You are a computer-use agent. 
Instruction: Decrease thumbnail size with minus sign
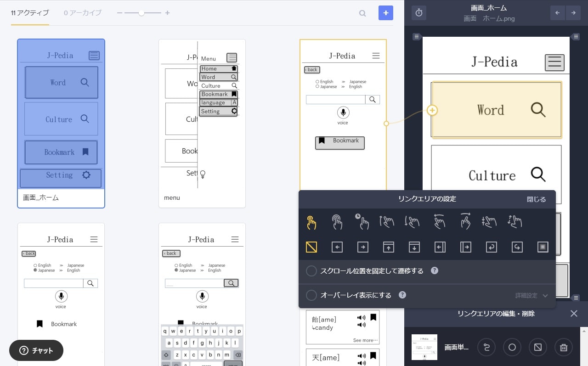119,13
